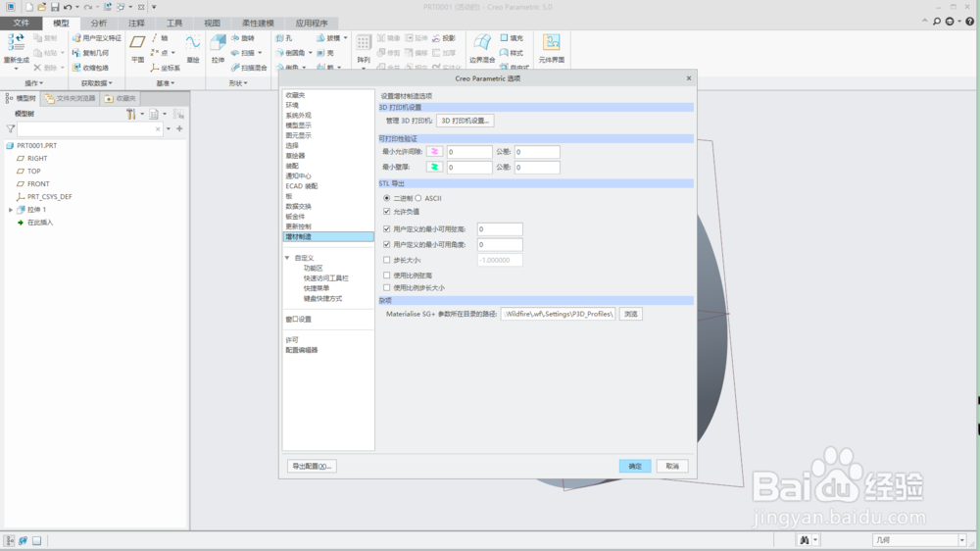Switch to the 注释 ribbon tab
980x551 pixels.
pos(136,24)
